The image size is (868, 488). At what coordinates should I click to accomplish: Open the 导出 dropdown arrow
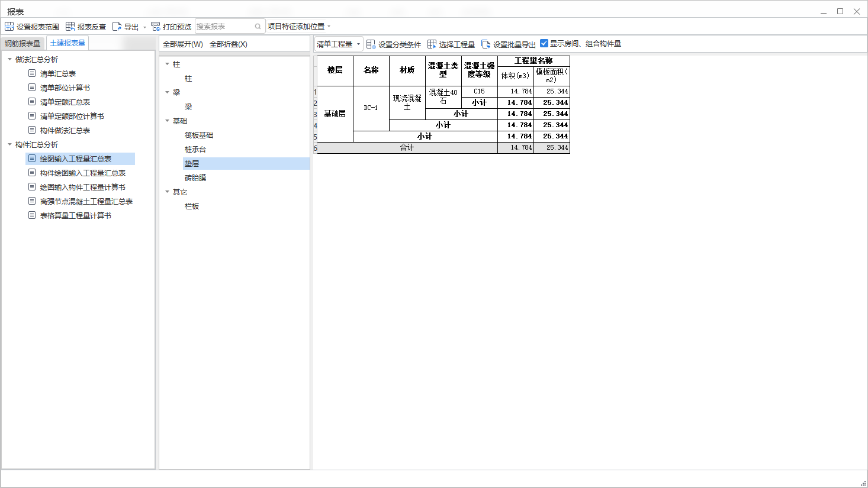pos(144,27)
